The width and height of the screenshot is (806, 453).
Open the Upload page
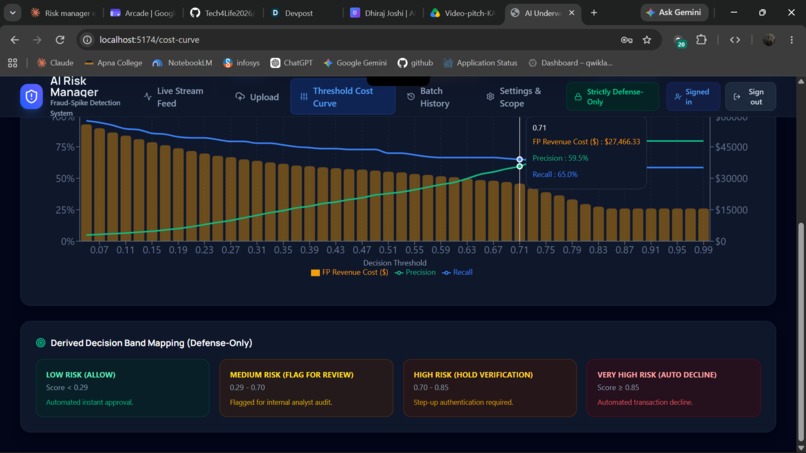tap(257, 97)
